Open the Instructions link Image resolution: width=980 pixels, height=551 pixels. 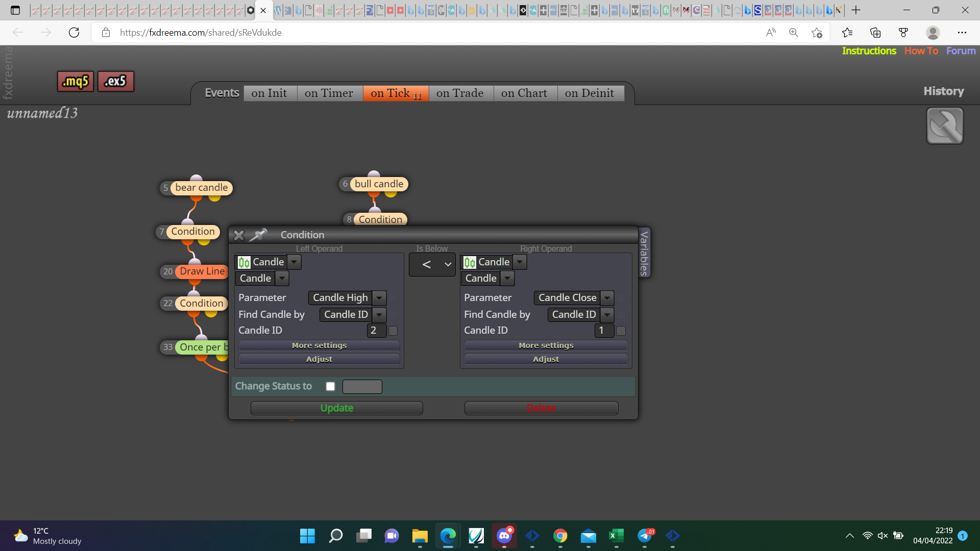[x=869, y=51]
